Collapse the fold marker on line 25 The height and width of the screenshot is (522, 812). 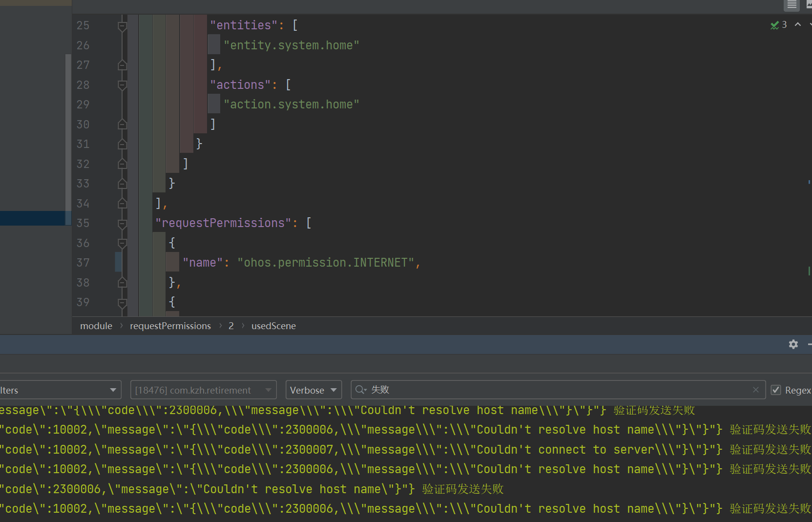(123, 25)
